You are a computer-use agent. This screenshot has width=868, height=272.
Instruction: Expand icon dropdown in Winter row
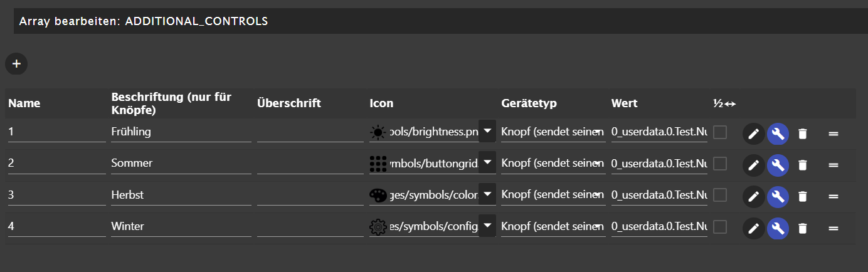(x=487, y=226)
